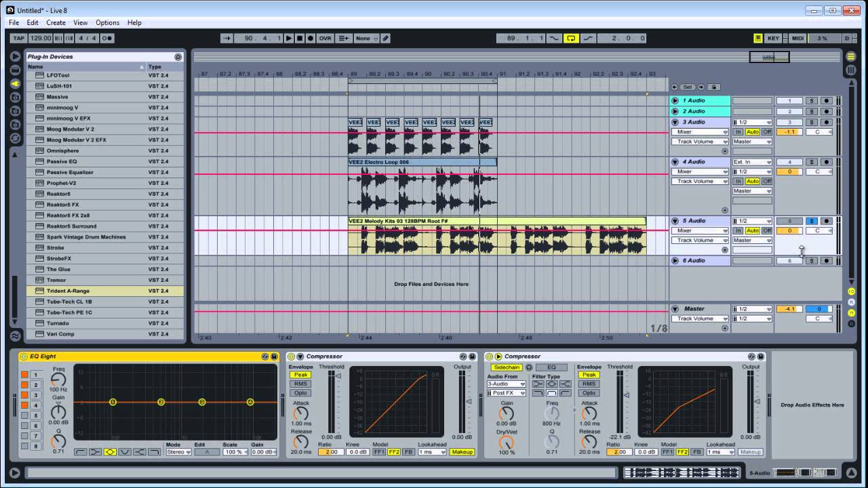
Task: Toggle the Key Map Mode switch
Action: pos(773,39)
